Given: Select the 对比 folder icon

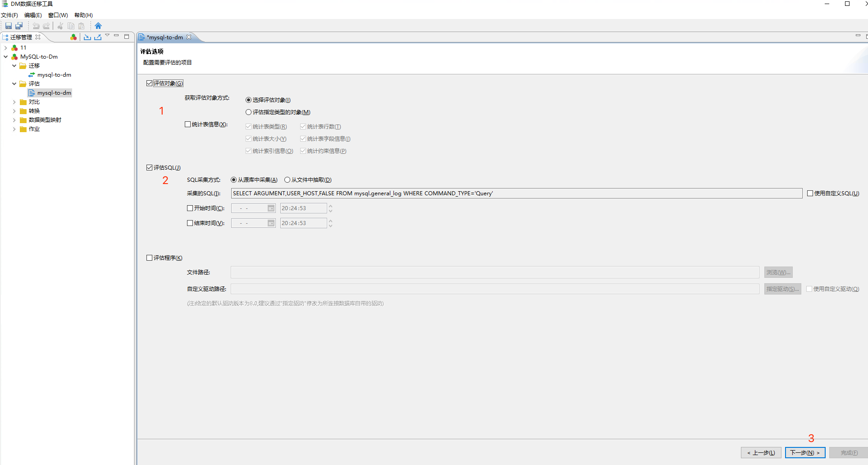Looking at the screenshot, I should pos(23,101).
